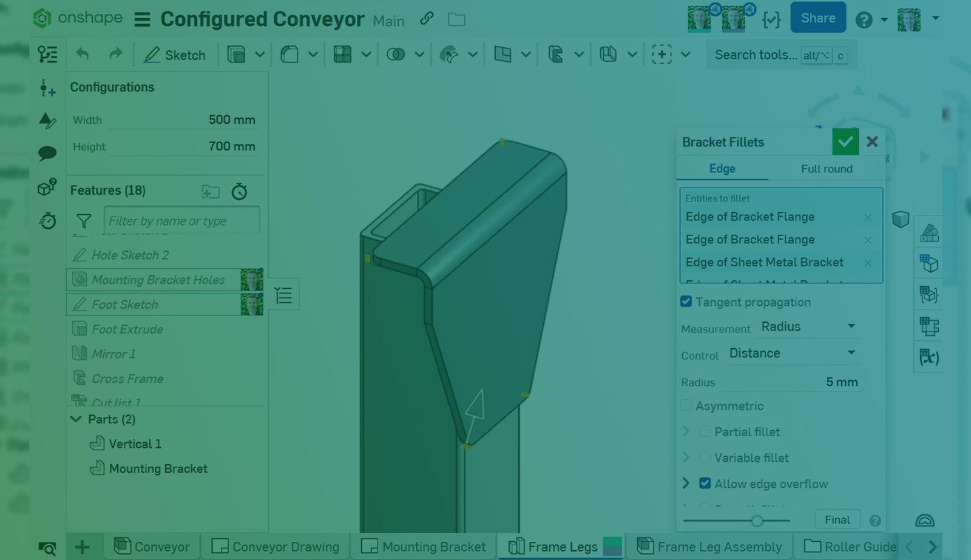Switch to the Full round tab

[826, 169]
